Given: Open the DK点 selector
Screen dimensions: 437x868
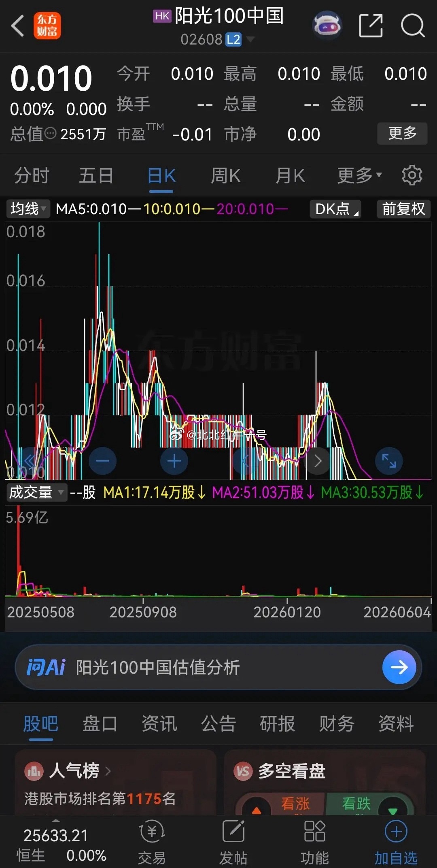Looking at the screenshot, I should [335, 209].
